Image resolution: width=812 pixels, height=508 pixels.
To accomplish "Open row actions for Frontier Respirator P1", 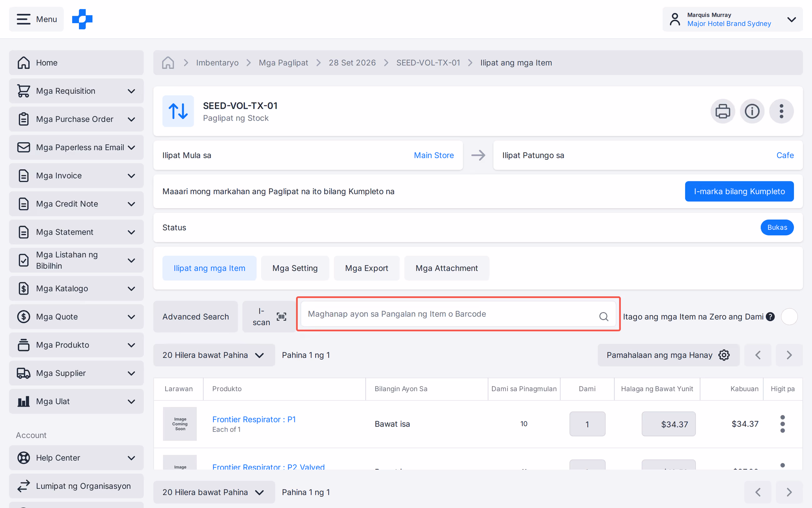I will click(x=782, y=424).
